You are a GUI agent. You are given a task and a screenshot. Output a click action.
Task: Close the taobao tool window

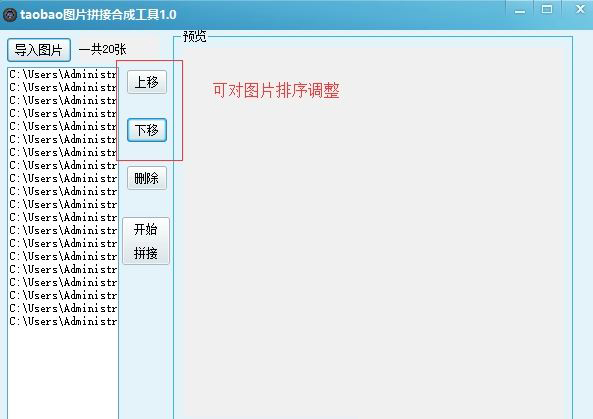580,9
